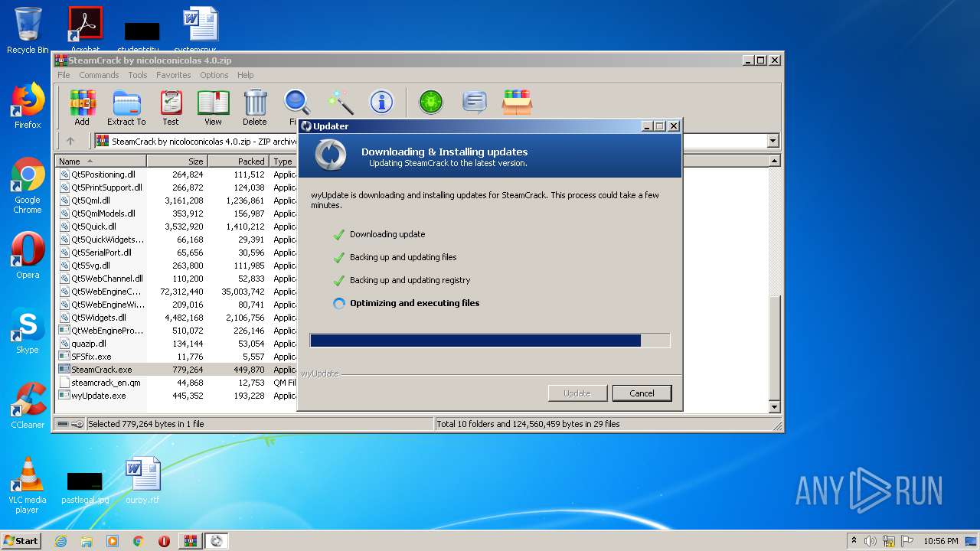The image size is (980, 551).
Task: Click the clock showing 10:56 PM
Action: (x=940, y=541)
